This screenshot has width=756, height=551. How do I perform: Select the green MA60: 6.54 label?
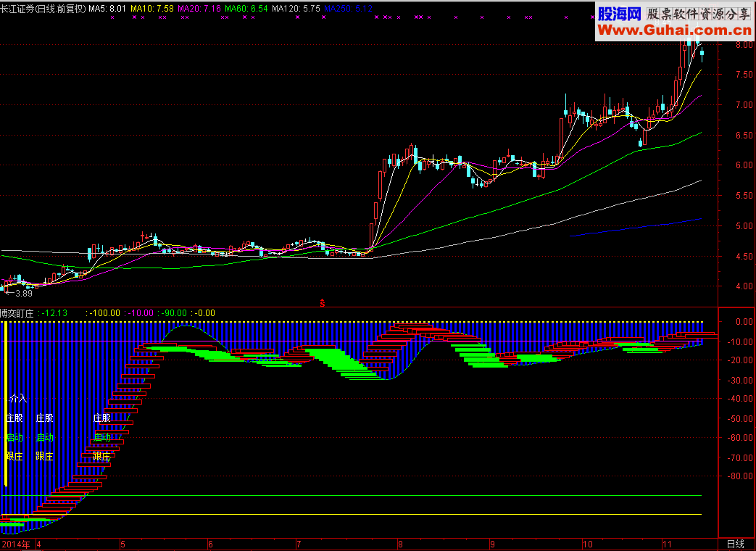click(x=246, y=8)
